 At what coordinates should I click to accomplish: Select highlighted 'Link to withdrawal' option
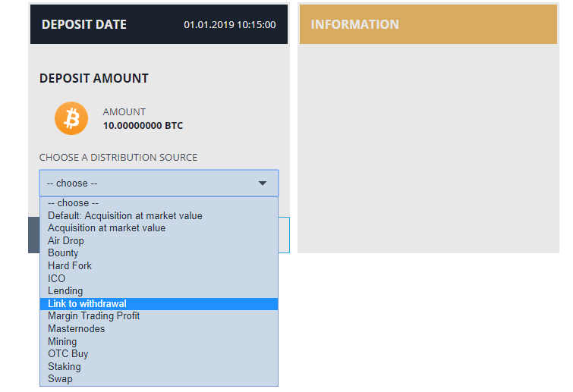coord(159,304)
